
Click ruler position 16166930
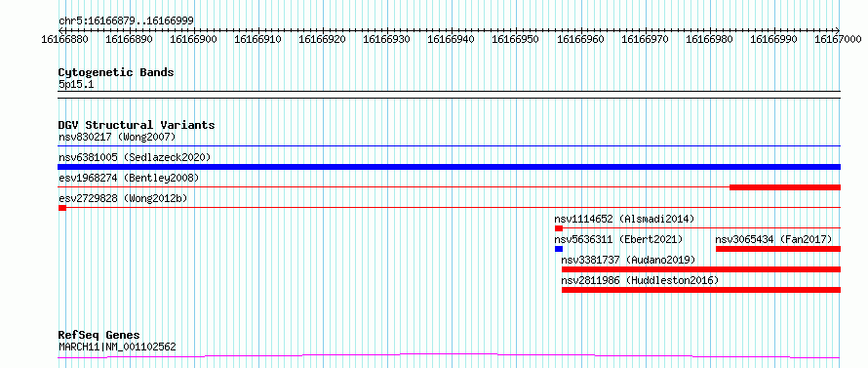[387, 39]
